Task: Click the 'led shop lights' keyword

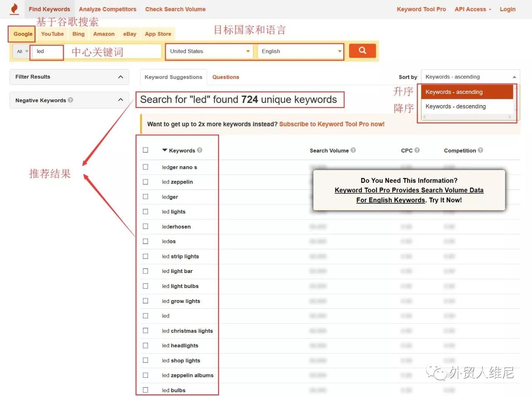Action: pos(181,360)
